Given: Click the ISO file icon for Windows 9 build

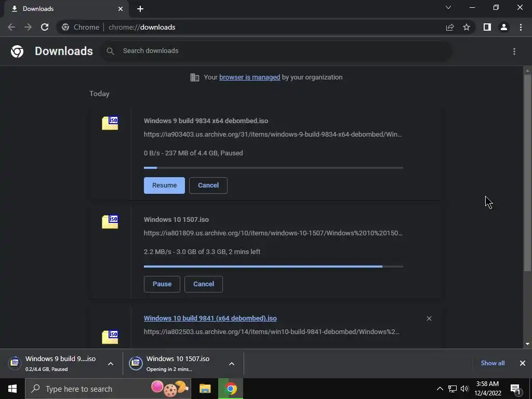Looking at the screenshot, I should click(x=110, y=123).
